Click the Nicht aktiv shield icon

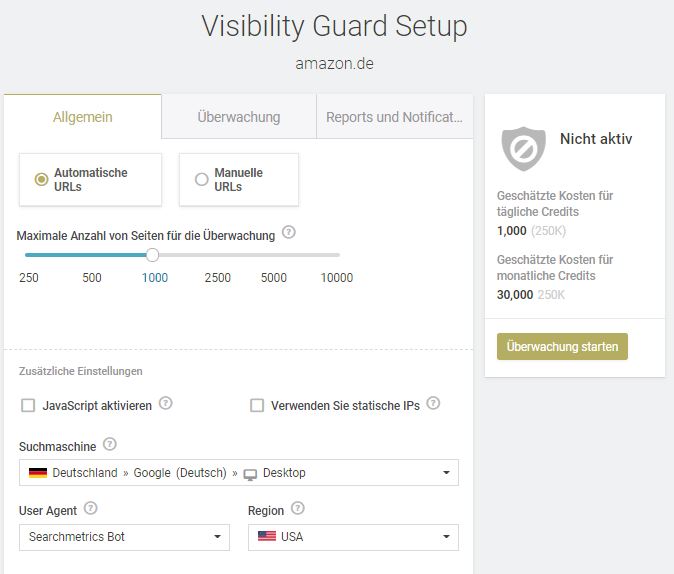click(x=523, y=149)
